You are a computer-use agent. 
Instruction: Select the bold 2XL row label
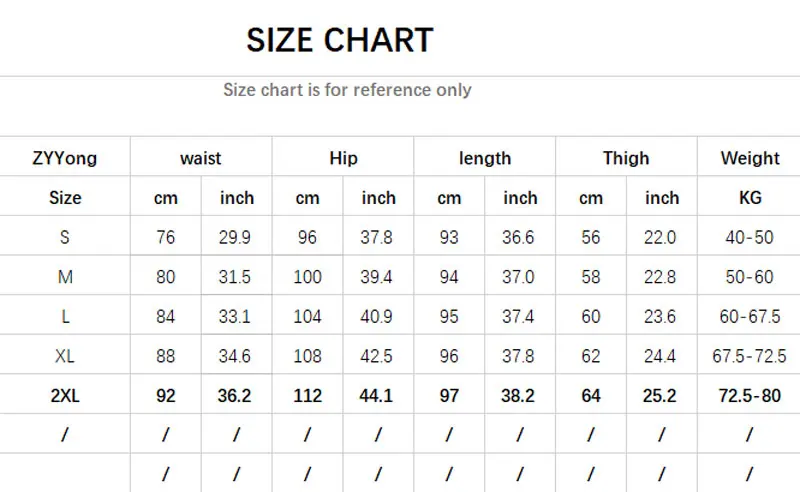pos(65,396)
